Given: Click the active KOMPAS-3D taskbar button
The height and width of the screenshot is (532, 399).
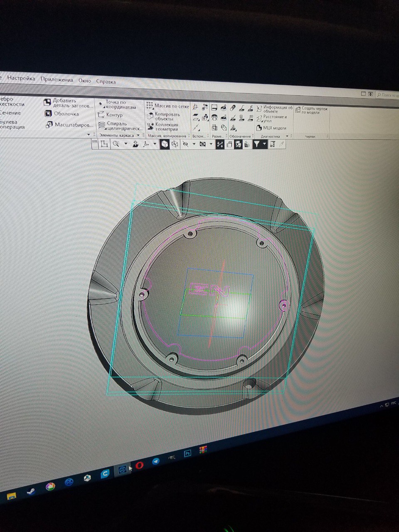Looking at the screenshot, I should click(122, 470).
